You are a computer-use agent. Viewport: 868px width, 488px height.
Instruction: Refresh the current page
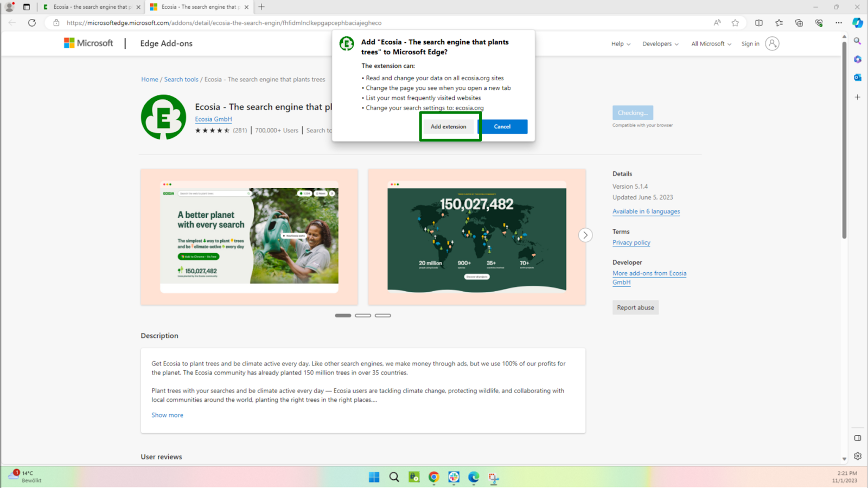tap(32, 23)
